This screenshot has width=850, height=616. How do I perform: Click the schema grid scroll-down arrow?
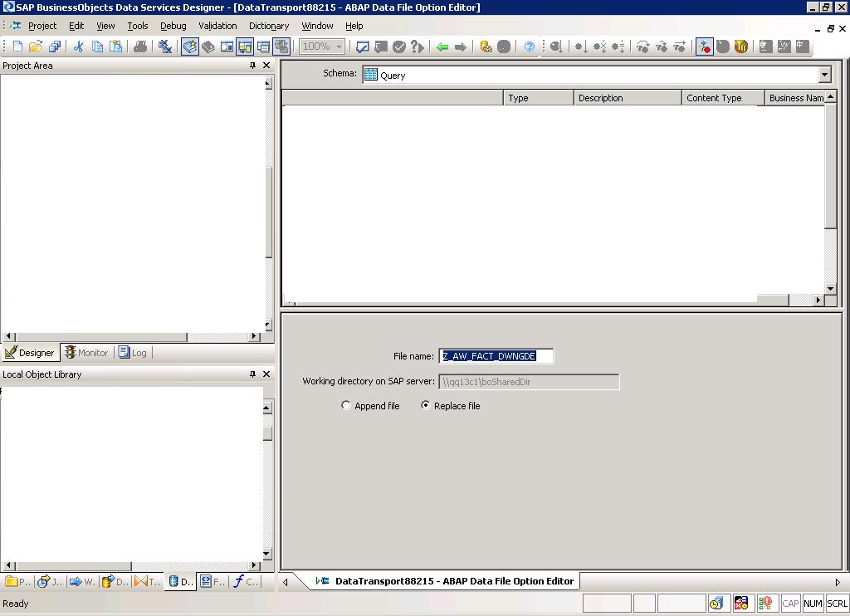(x=830, y=288)
